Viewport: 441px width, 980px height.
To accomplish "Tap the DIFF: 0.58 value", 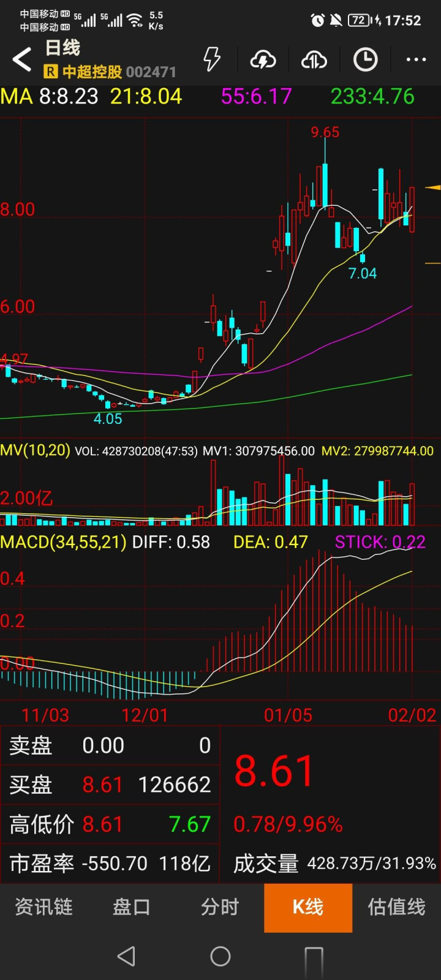I will coord(171,542).
